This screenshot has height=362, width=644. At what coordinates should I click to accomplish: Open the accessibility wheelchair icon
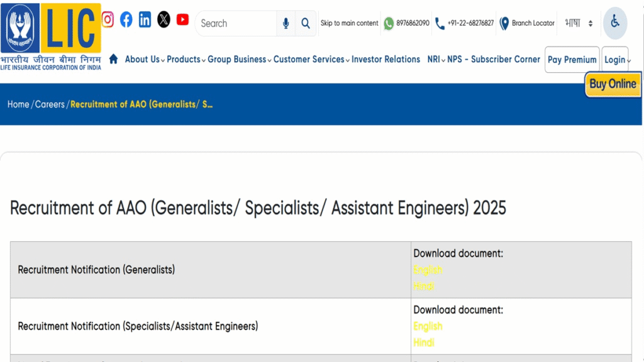pos(614,23)
